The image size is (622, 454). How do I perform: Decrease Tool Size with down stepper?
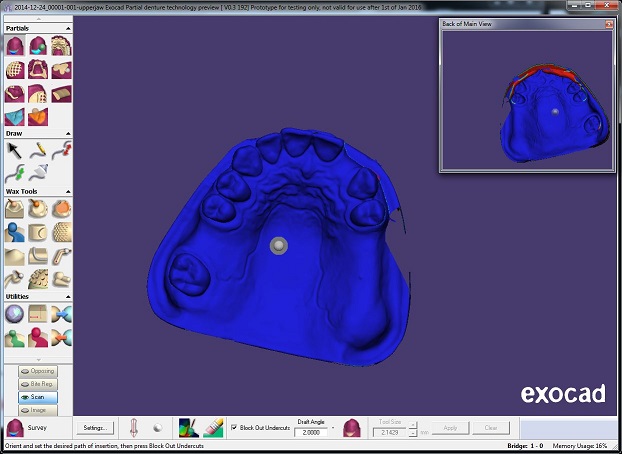413,433
